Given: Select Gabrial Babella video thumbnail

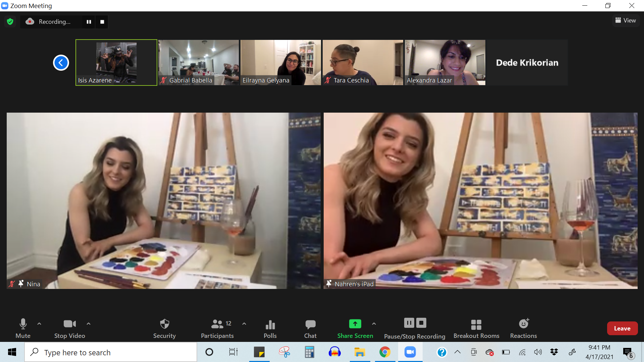Looking at the screenshot, I should point(199,62).
